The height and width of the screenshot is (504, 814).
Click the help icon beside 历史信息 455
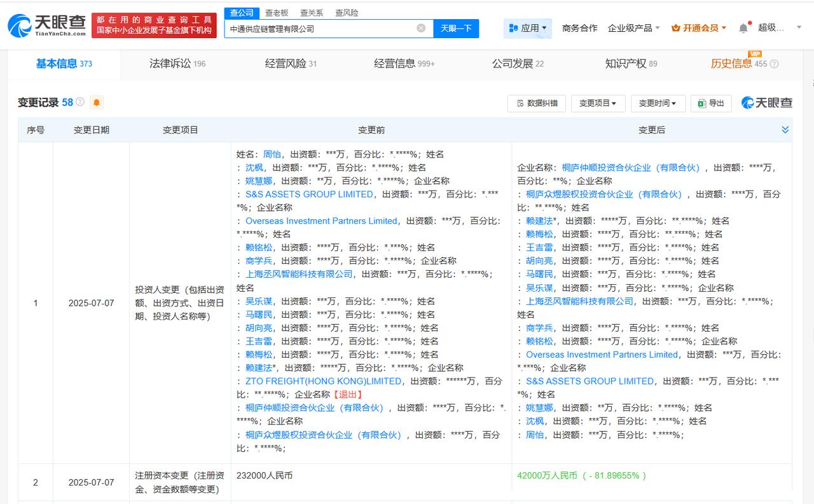[774, 64]
